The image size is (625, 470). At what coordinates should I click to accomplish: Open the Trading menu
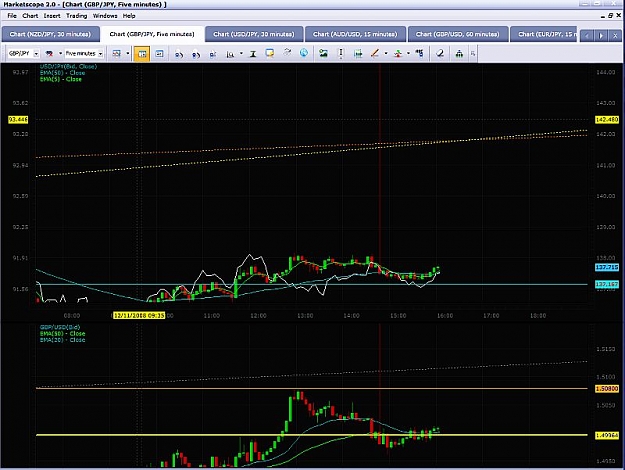(77, 16)
